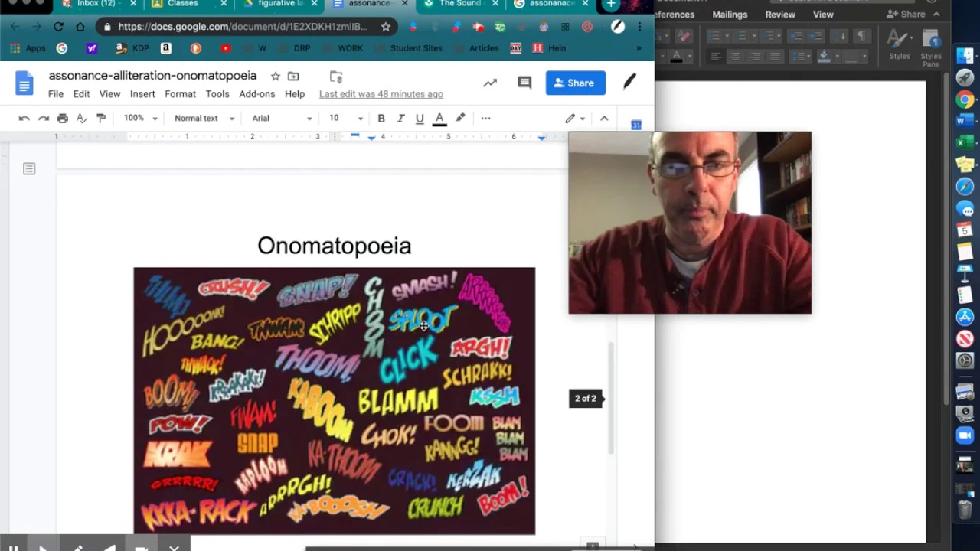This screenshot has width=980, height=551.
Task: Open the Docs activity dashboard trend icon
Action: (x=490, y=83)
